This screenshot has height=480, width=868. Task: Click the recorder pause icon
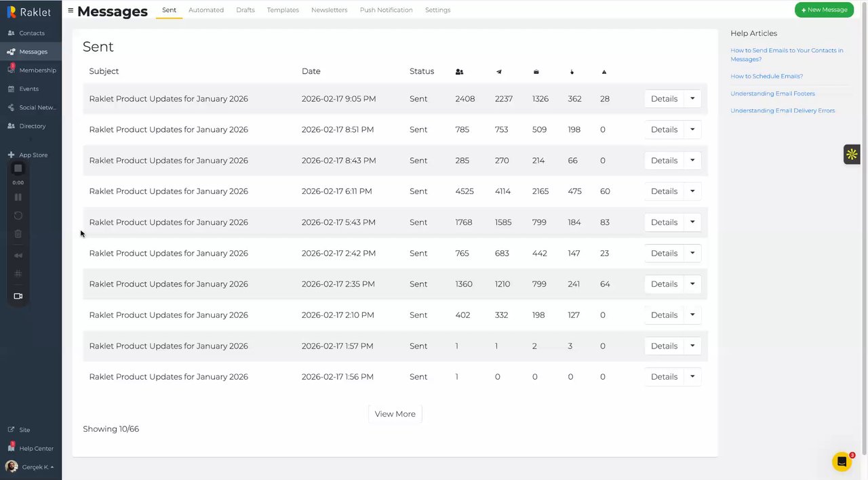(x=18, y=197)
